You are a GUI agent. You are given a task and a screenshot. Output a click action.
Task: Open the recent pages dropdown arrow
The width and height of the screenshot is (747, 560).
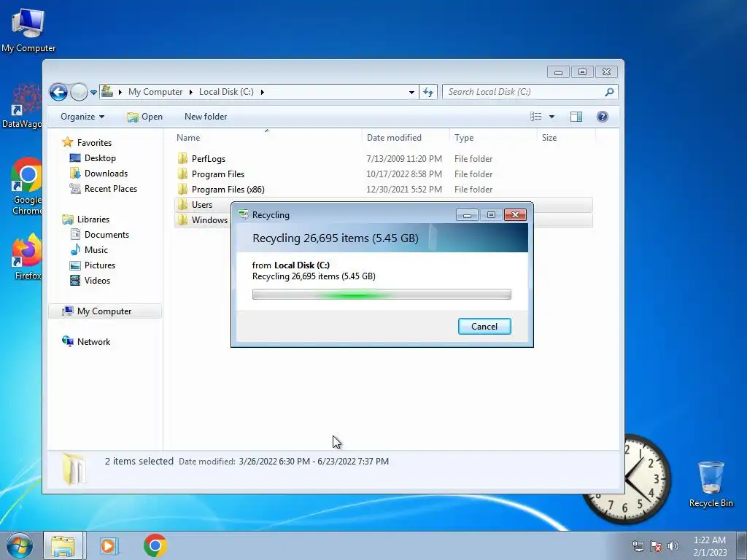(x=93, y=93)
